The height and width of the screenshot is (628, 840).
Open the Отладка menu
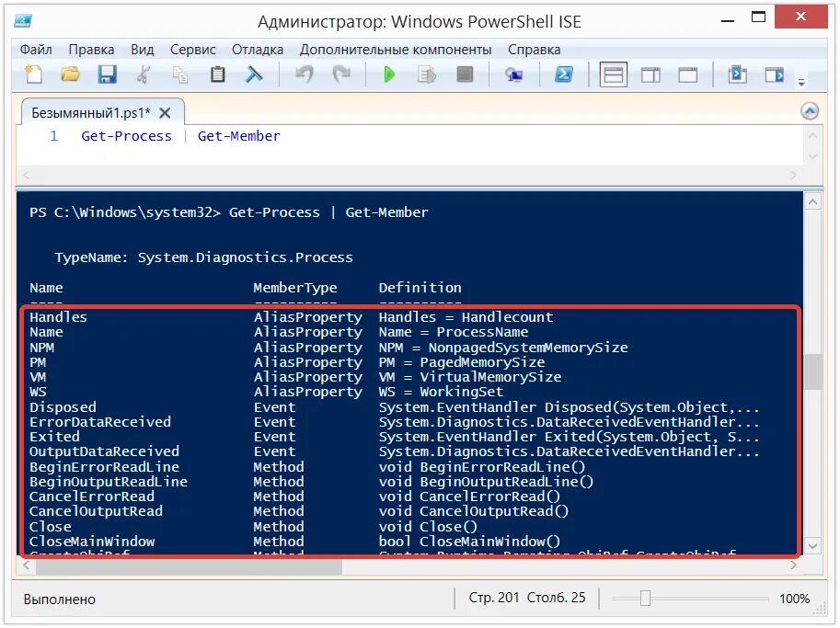(258, 50)
